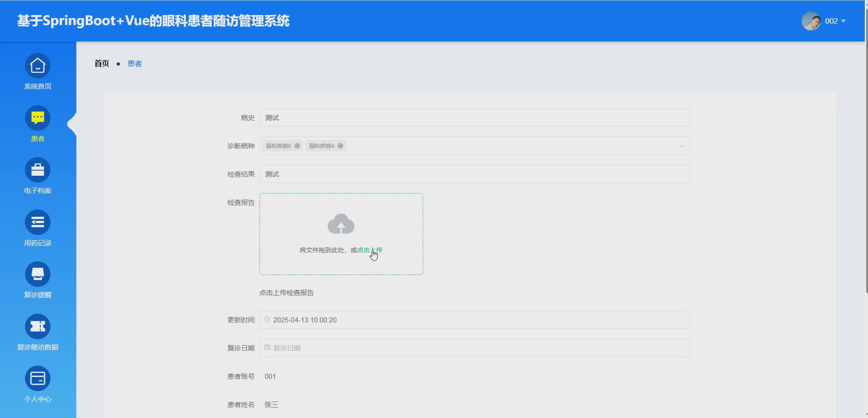868x418 pixels.
Task: Open 个人中心 personal center icon
Action: [38, 378]
